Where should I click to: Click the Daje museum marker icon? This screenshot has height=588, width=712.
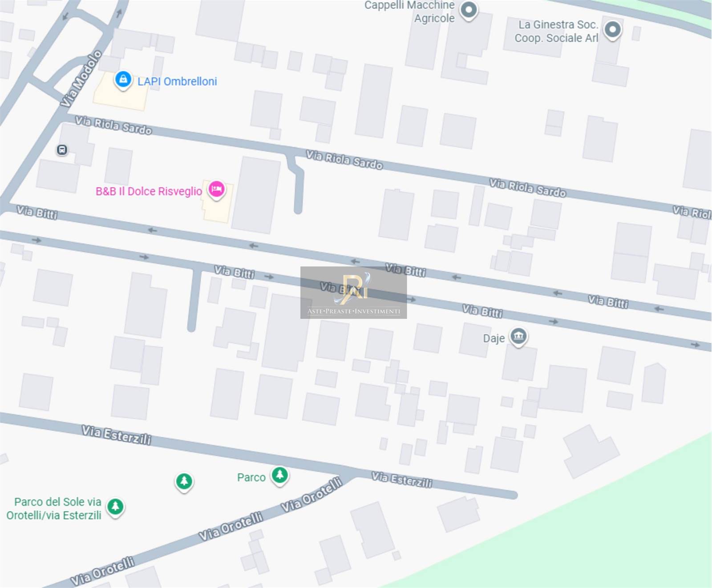pyautogui.click(x=518, y=336)
